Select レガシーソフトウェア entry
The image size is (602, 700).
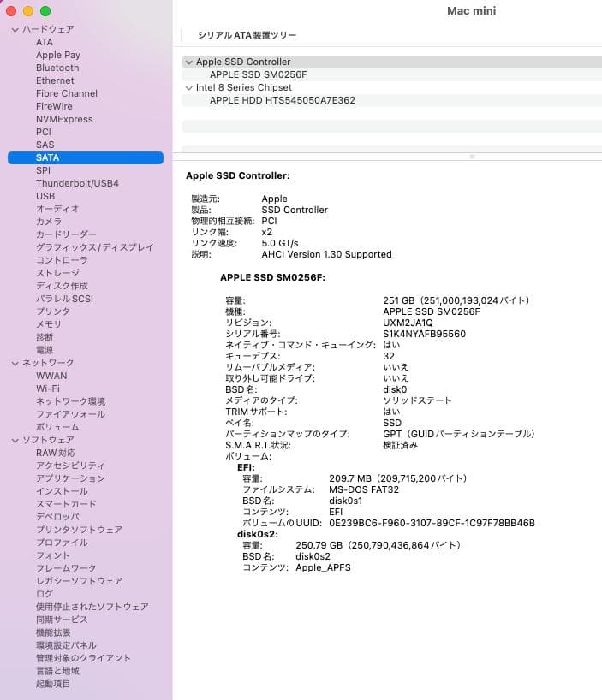tap(79, 582)
